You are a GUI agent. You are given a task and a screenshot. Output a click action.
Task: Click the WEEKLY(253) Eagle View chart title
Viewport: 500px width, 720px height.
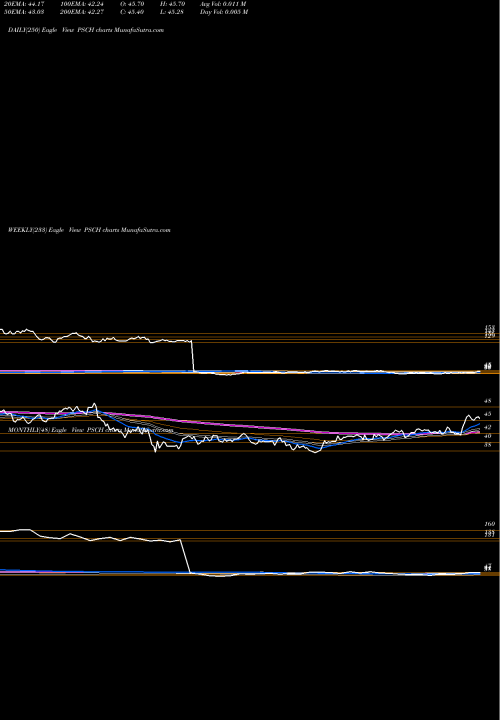click(x=89, y=230)
